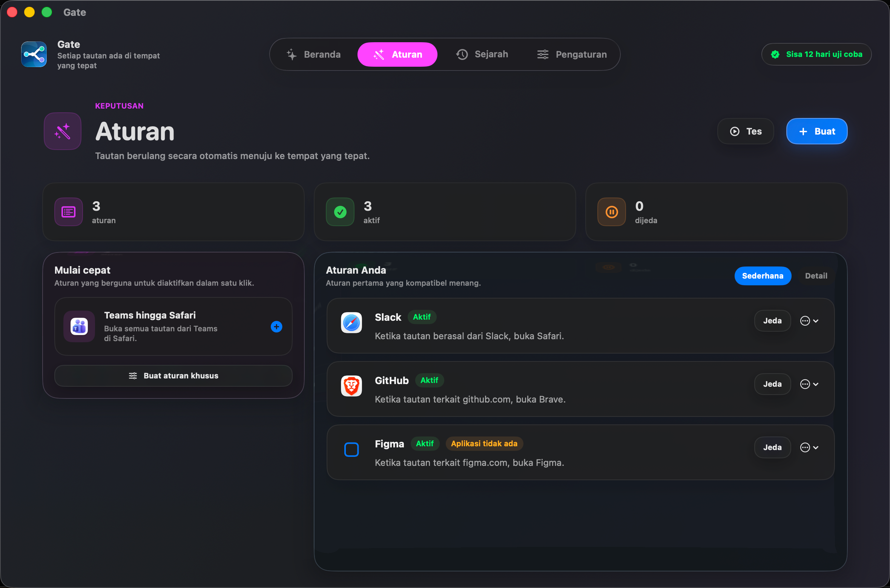Click the trial badge Sisa 12 hari uji coba
This screenshot has width=890, height=588.
pyautogui.click(x=816, y=54)
